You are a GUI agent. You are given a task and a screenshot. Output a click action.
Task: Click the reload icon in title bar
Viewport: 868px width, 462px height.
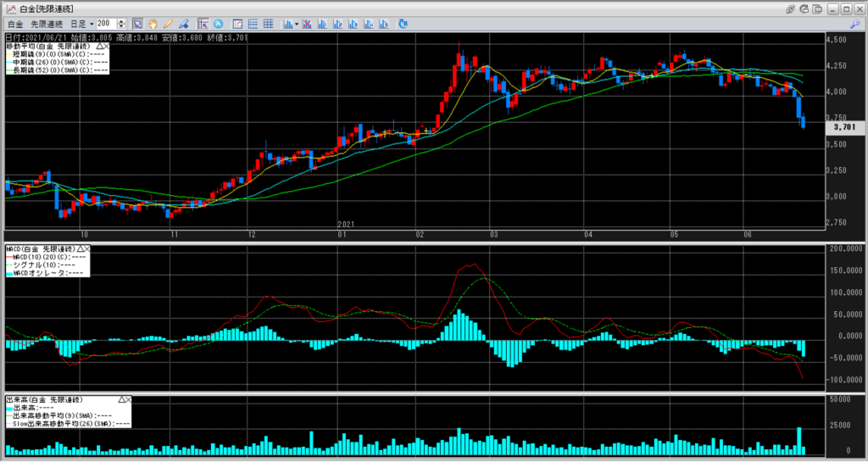[x=804, y=8]
